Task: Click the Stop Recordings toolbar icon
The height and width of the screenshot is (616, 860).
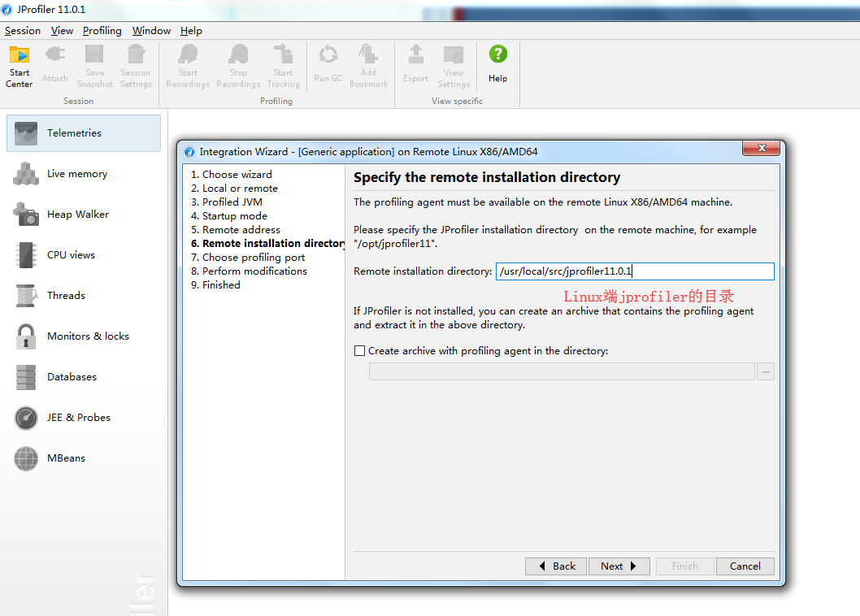Action: pos(238,67)
